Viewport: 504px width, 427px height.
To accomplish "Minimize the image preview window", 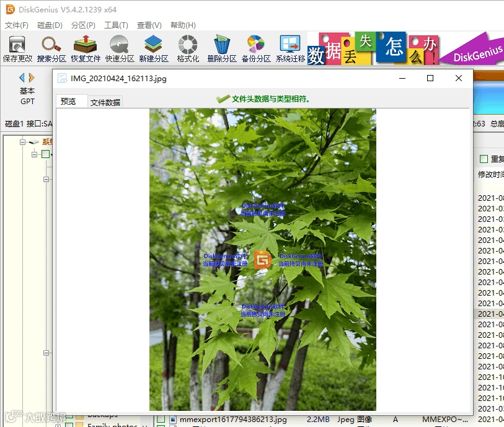I will [402, 78].
